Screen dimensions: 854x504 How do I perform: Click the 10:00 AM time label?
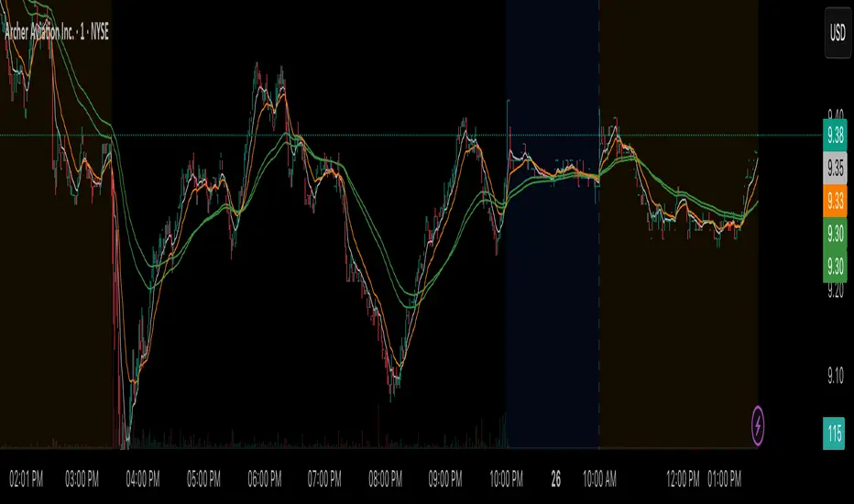click(x=599, y=479)
